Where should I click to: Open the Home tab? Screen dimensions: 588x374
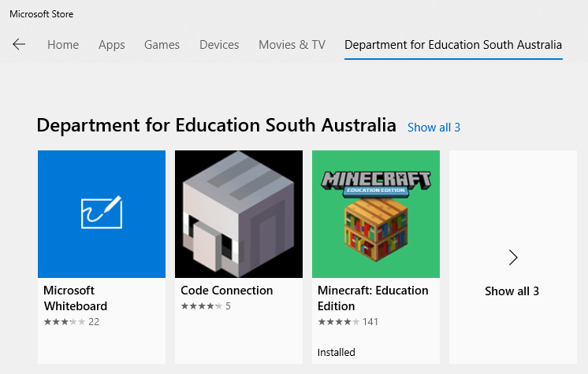pyautogui.click(x=63, y=45)
